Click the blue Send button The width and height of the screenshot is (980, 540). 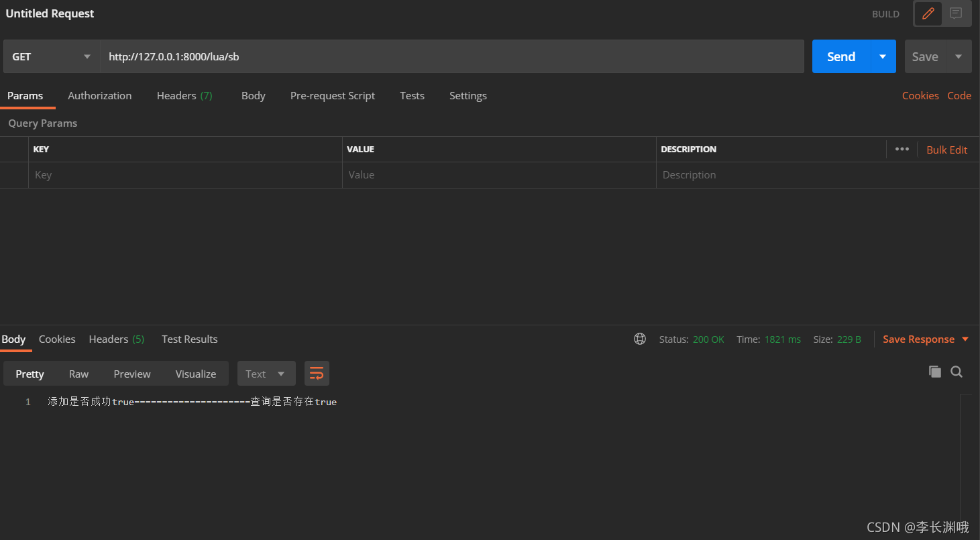pyautogui.click(x=841, y=56)
